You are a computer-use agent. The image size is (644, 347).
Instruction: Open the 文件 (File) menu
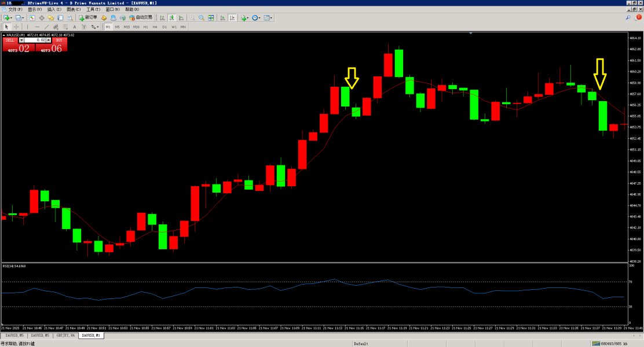tap(15, 9)
